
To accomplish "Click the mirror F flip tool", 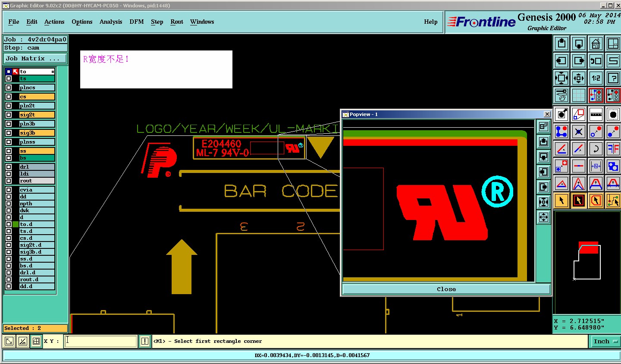I will coord(613,149).
